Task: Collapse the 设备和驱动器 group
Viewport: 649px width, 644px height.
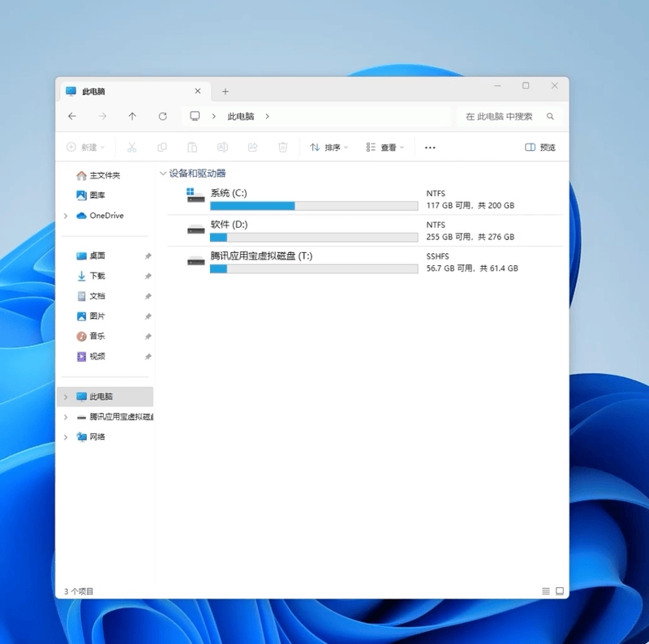Action: point(163,174)
